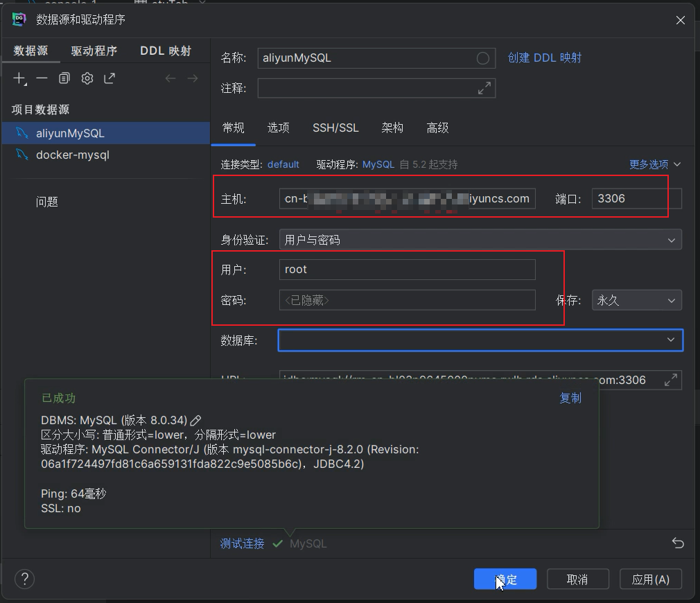Image resolution: width=700 pixels, height=603 pixels.
Task: Click the Ping: 64毫秒 text
Action: 73,493
